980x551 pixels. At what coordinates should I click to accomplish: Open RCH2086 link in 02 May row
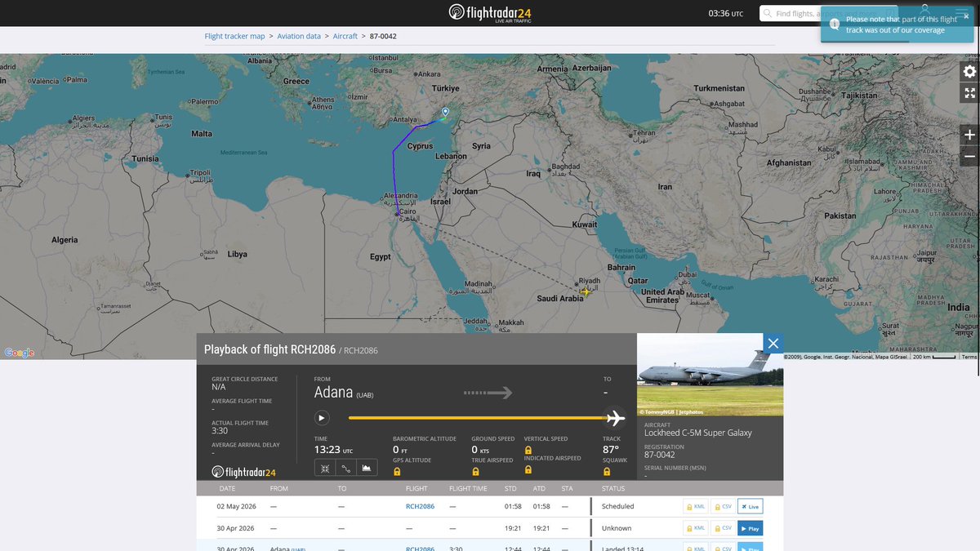click(x=420, y=506)
